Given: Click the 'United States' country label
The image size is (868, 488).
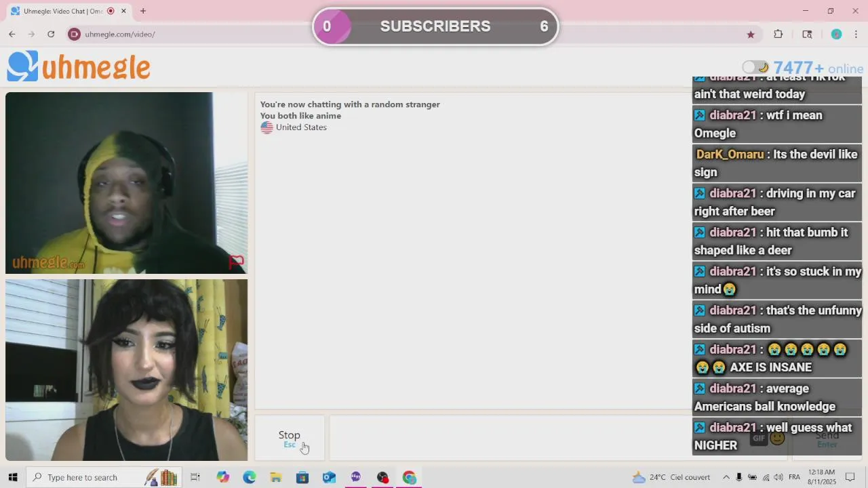Looking at the screenshot, I should [x=301, y=127].
